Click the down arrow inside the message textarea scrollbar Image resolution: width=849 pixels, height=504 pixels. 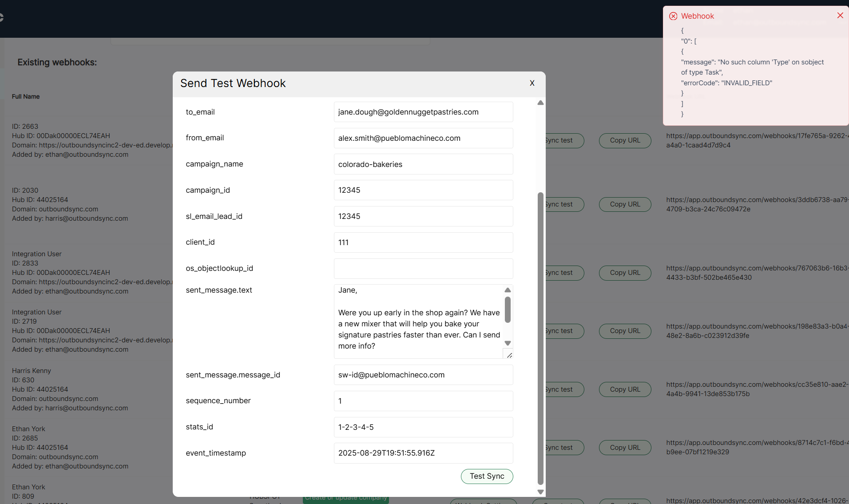point(508,343)
